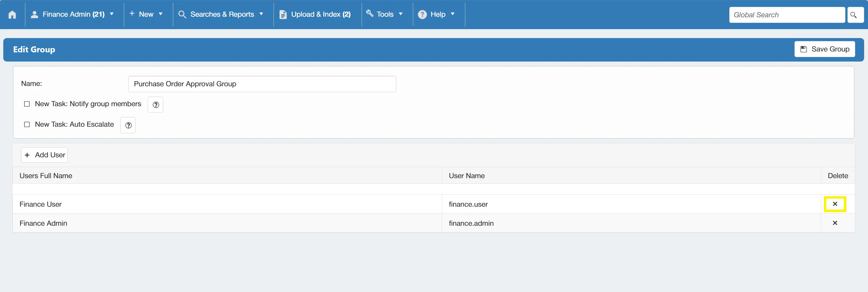Tick the New Task: Auto Escalate checkbox
The image size is (868, 292).
point(27,125)
